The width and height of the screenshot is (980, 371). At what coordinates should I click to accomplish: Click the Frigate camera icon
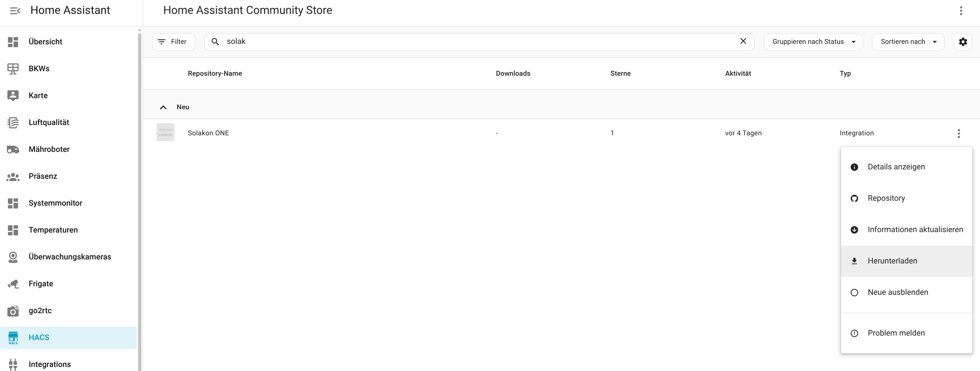[x=13, y=284]
